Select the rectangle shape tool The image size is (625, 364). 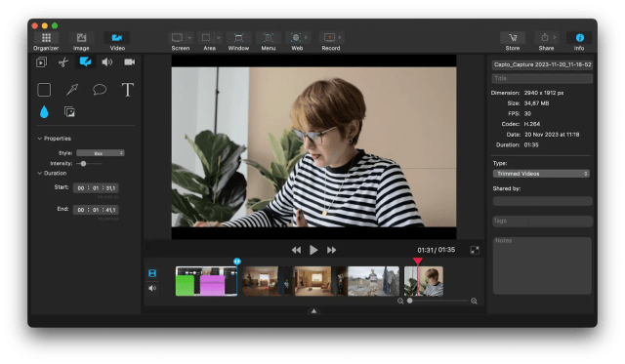coord(44,90)
